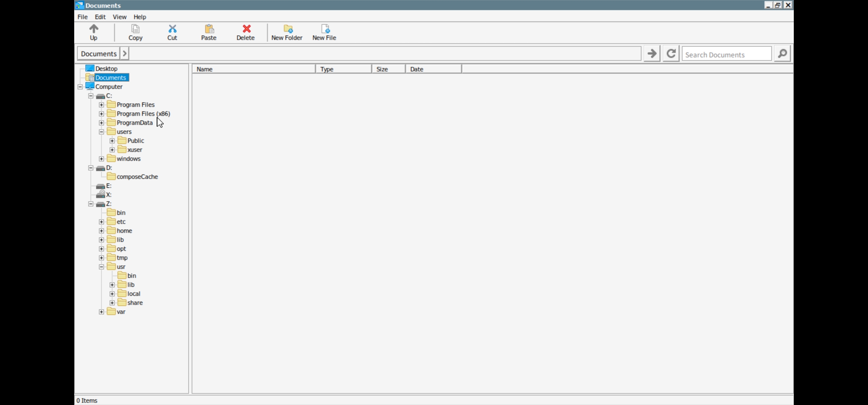Screen dimensions: 868x405
Task: Click the Copy toolbar icon
Action: tap(135, 29)
